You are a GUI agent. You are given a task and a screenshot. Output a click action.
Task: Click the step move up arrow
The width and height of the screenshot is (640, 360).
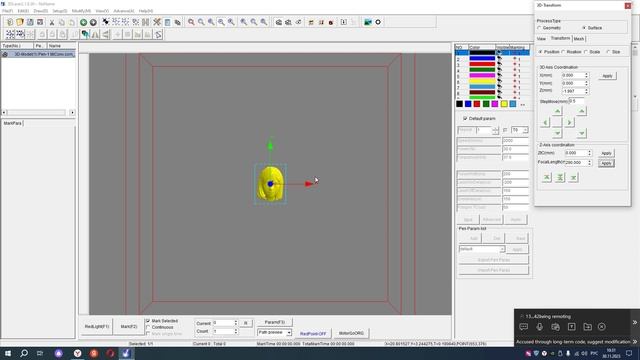558,111
